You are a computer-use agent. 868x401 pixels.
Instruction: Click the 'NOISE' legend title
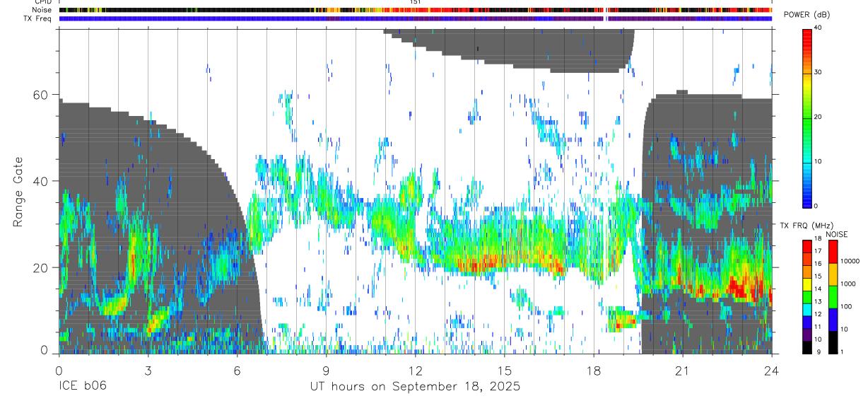pos(837,235)
